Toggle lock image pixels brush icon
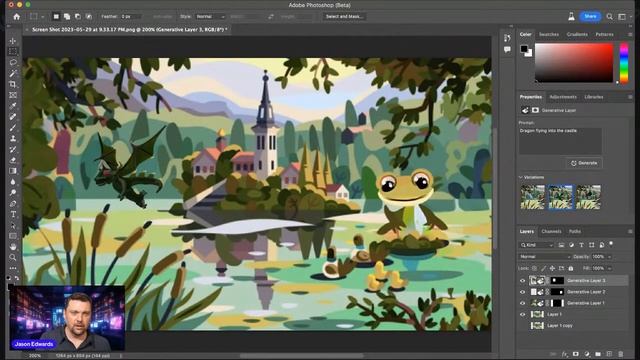The width and height of the screenshot is (640, 360). (543, 269)
